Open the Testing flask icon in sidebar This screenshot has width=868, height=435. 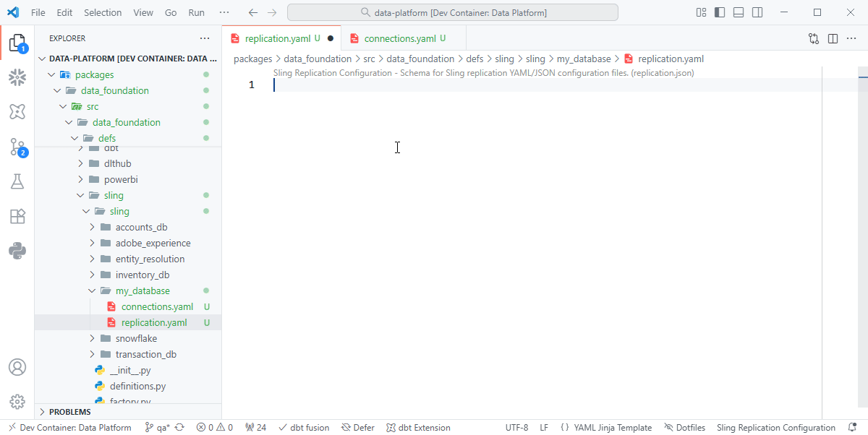tap(19, 181)
